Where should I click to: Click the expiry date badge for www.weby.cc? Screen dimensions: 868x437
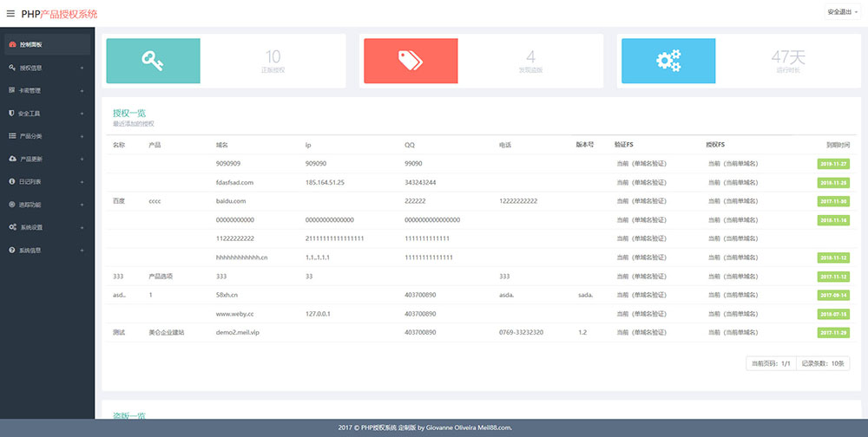833,314
